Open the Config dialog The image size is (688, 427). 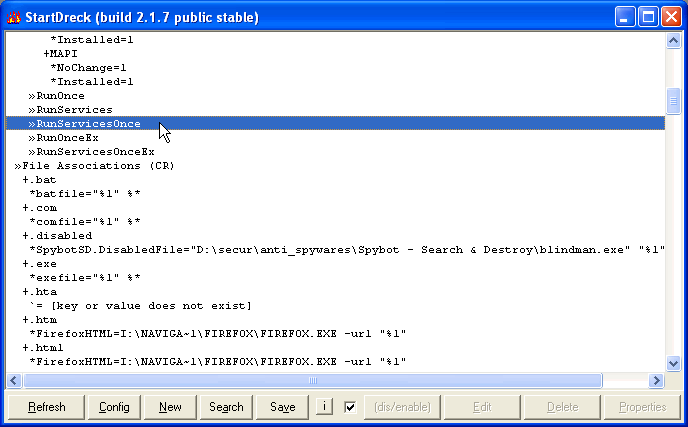(114, 407)
